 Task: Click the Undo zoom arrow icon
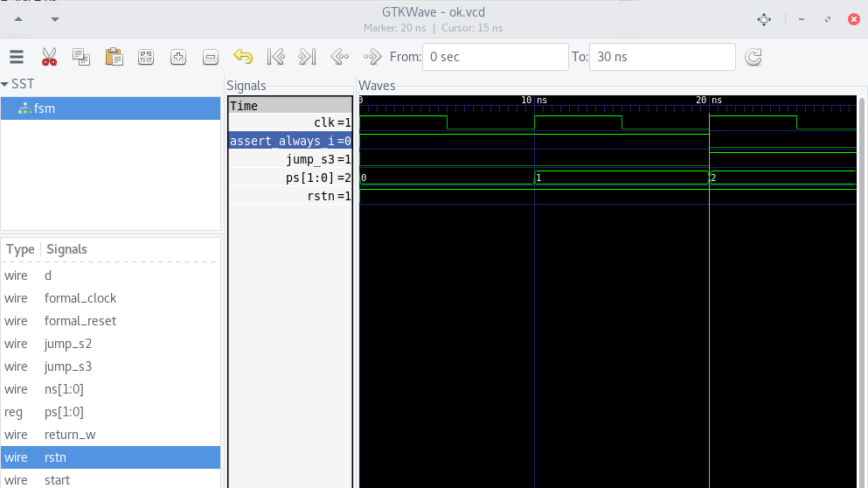click(243, 57)
